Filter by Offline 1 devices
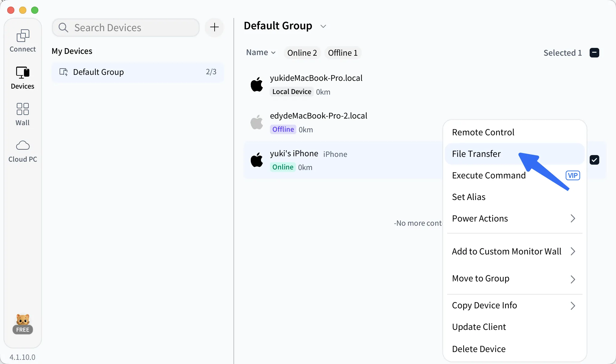616x364 pixels. tap(343, 53)
